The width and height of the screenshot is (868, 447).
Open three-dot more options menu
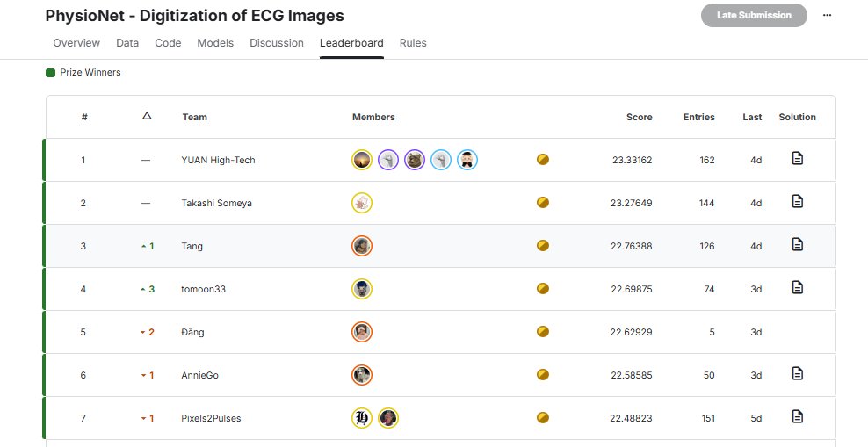(827, 16)
